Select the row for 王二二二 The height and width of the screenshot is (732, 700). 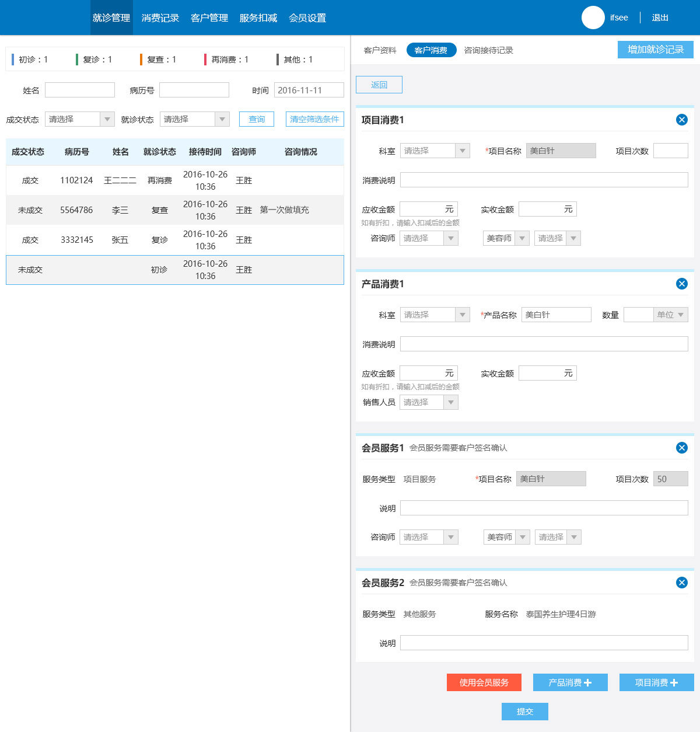tap(175, 180)
